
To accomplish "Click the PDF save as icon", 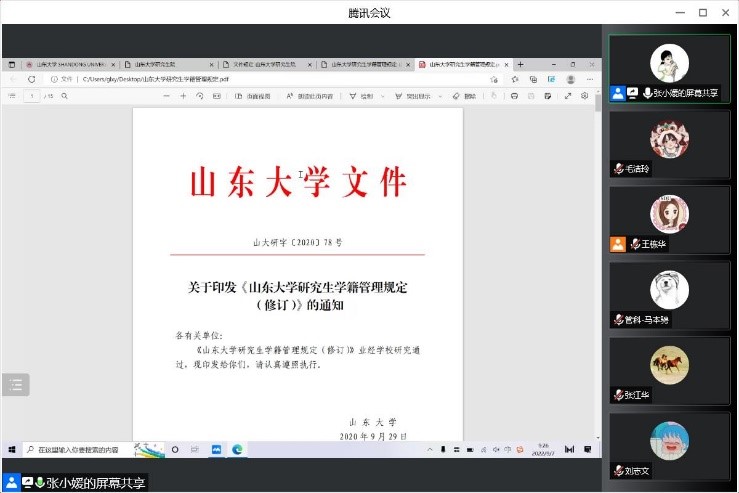I will 548,96.
